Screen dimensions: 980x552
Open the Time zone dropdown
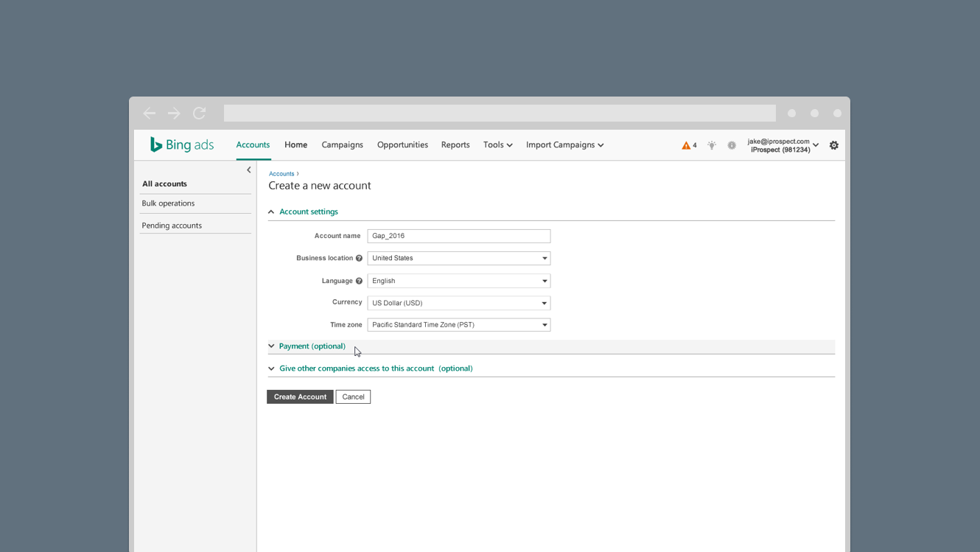click(458, 324)
